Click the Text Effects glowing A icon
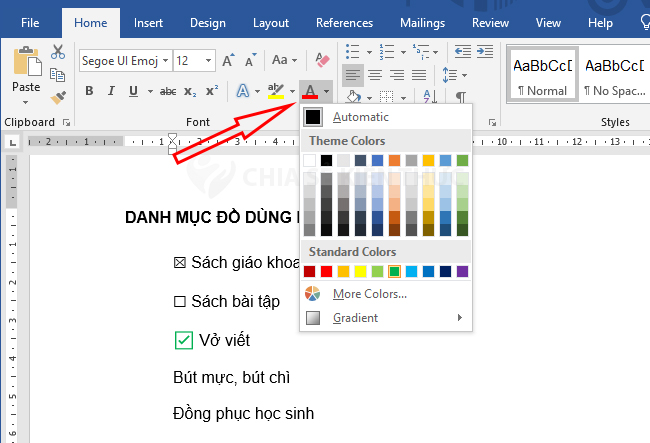This screenshot has width=650, height=443. tap(242, 92)
